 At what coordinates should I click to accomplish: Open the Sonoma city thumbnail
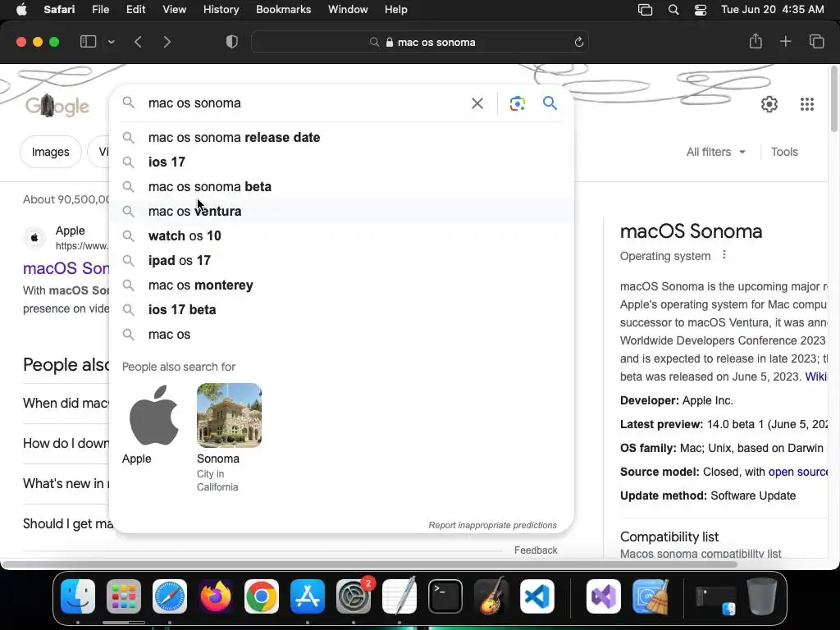[x=229, y=415]
